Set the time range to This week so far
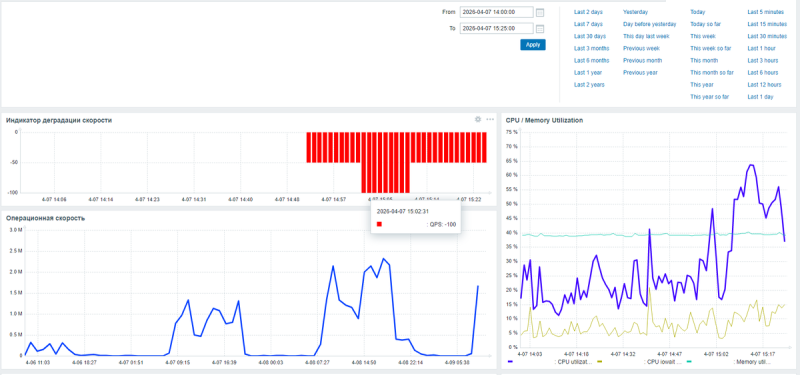Viewport: 800px width, 375px height. click(x=711, y=48)
